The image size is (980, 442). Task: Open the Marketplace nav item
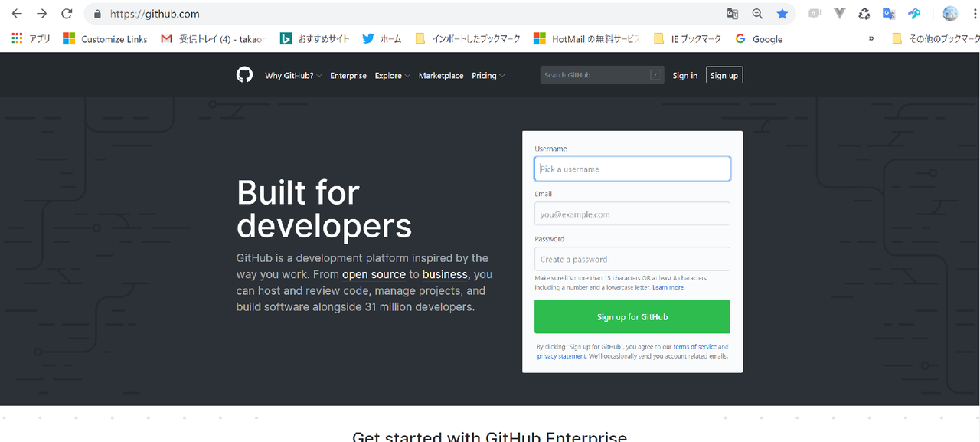(x=441, y=76)
